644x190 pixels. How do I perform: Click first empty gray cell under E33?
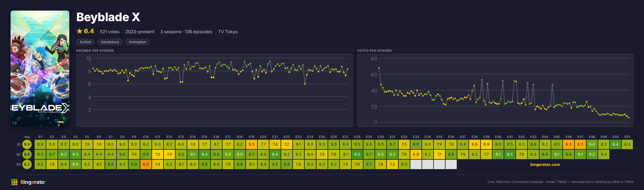coord(416,164)
